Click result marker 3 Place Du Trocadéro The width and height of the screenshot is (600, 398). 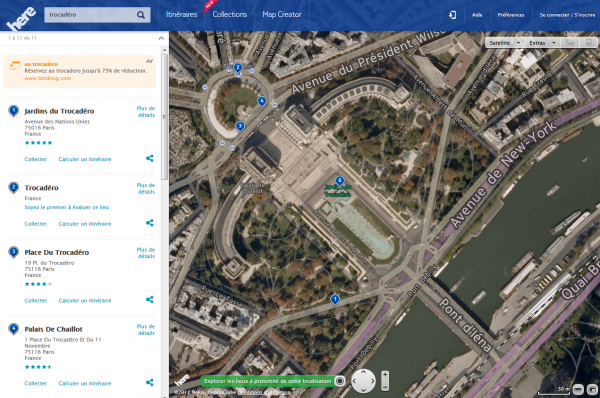coord(13,252)
